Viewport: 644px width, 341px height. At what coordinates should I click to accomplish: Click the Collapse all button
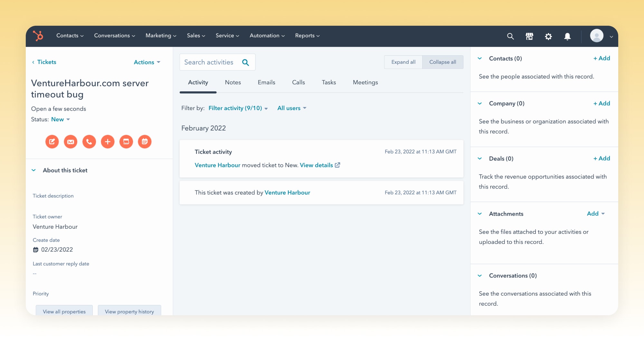(443, 62)
